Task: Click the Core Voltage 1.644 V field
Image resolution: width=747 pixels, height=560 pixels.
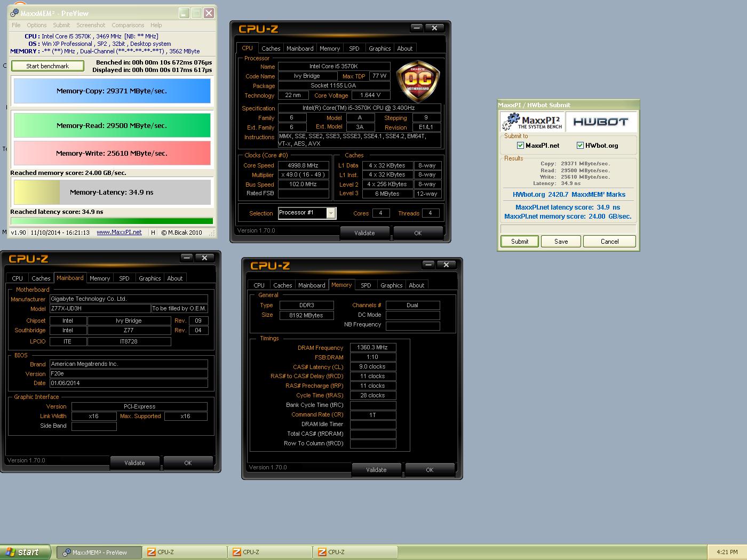Action: [x=371, y=95]
